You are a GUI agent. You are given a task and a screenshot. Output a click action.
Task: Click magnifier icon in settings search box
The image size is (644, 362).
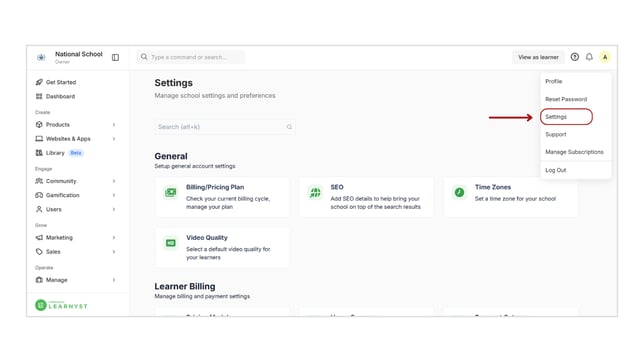pos(289,127)
